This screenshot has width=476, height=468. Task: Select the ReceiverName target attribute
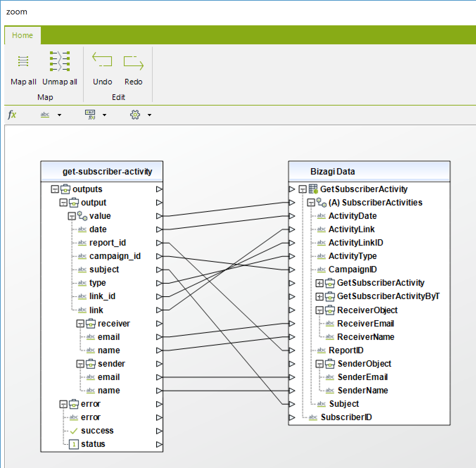click(366, 337)
